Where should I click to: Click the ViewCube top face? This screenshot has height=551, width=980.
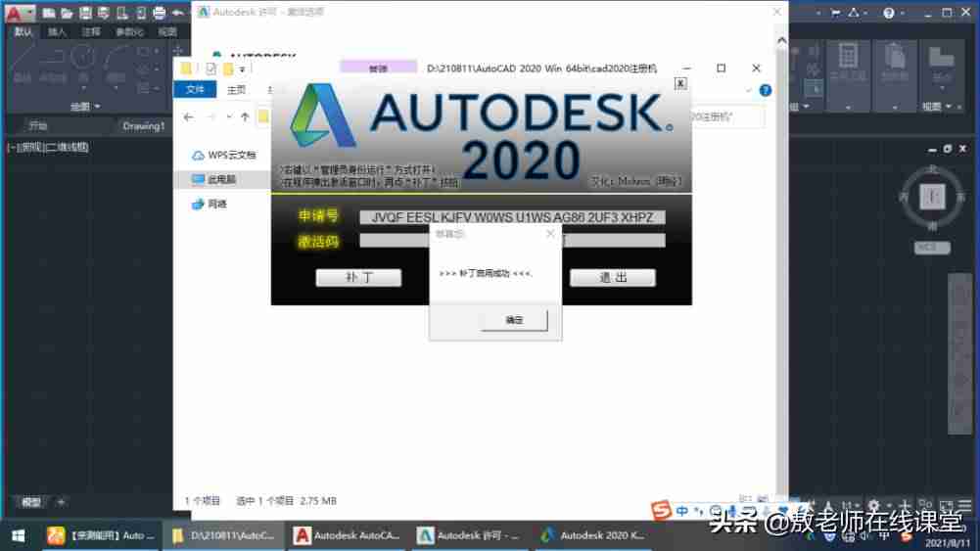[x=932, y=197]
